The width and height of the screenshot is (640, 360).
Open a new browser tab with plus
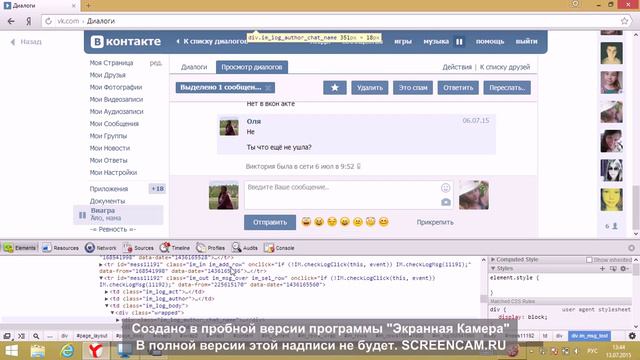pyautogui.click(x=88, y=6)
